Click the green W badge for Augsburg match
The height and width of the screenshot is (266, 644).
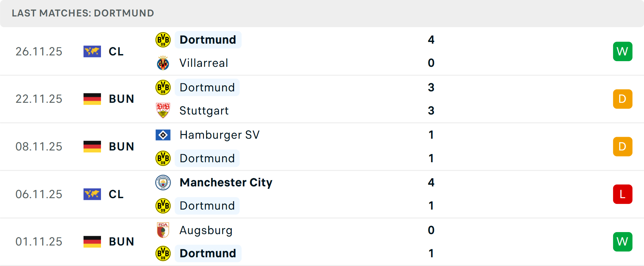click(623, 242)
